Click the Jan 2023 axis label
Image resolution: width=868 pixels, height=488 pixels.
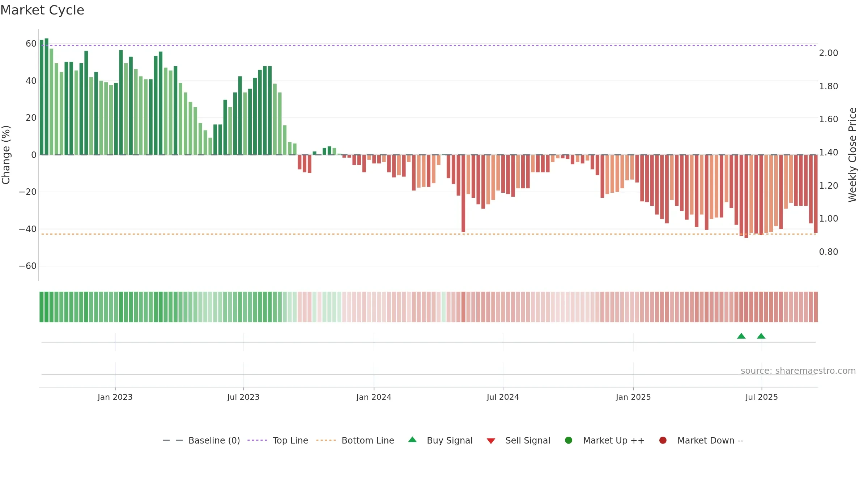(115, 397)
